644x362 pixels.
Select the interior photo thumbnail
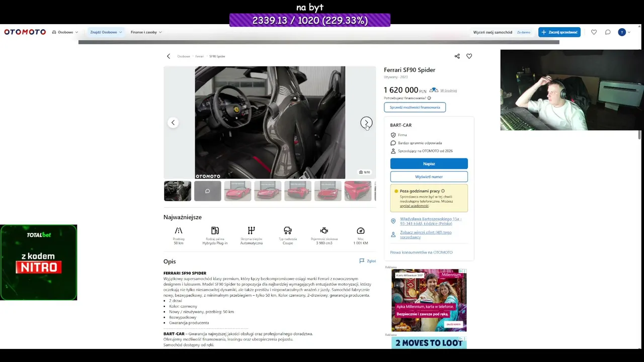[178, 191]
